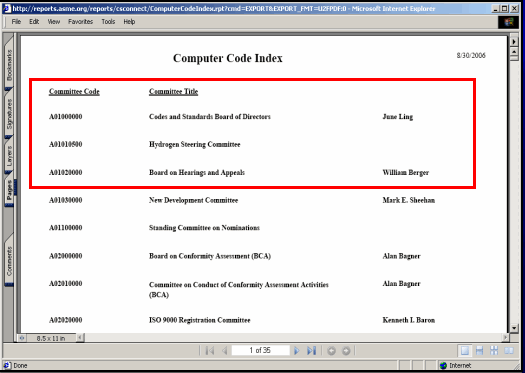The image size is (525, 373).
Task: Click the 8.5 x 11 in page size label
Action: (x=51, y=338)
